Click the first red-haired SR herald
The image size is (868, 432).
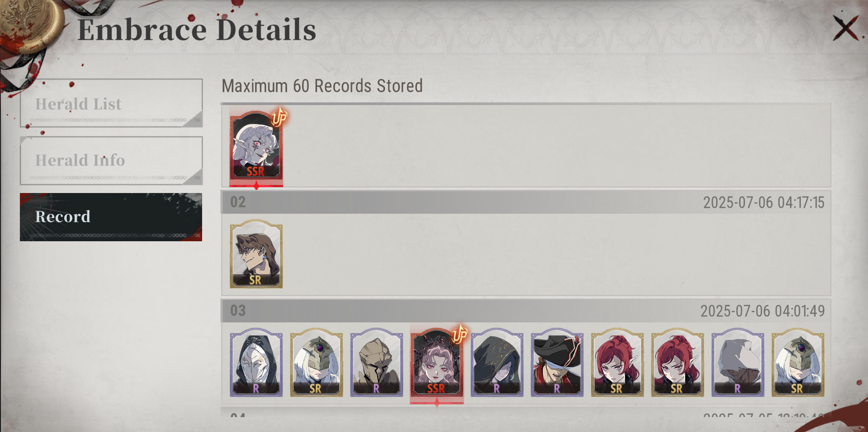tap(617, 363)
